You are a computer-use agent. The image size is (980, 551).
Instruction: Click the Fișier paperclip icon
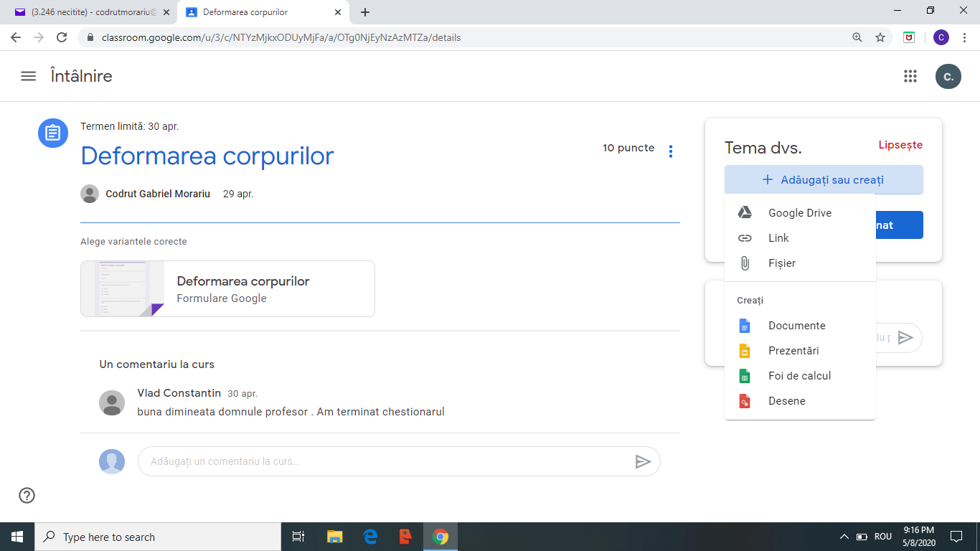(x=745, y=263)
